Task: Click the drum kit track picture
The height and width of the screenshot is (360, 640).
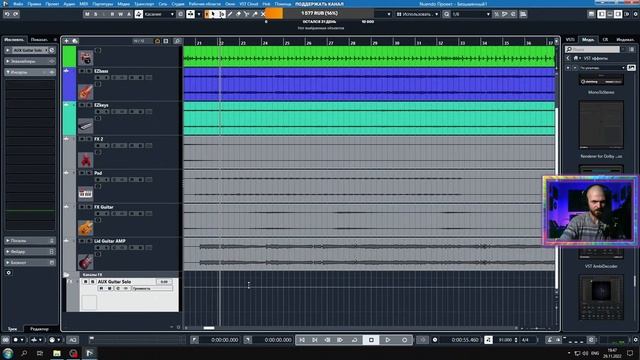Action: point(85,58)
